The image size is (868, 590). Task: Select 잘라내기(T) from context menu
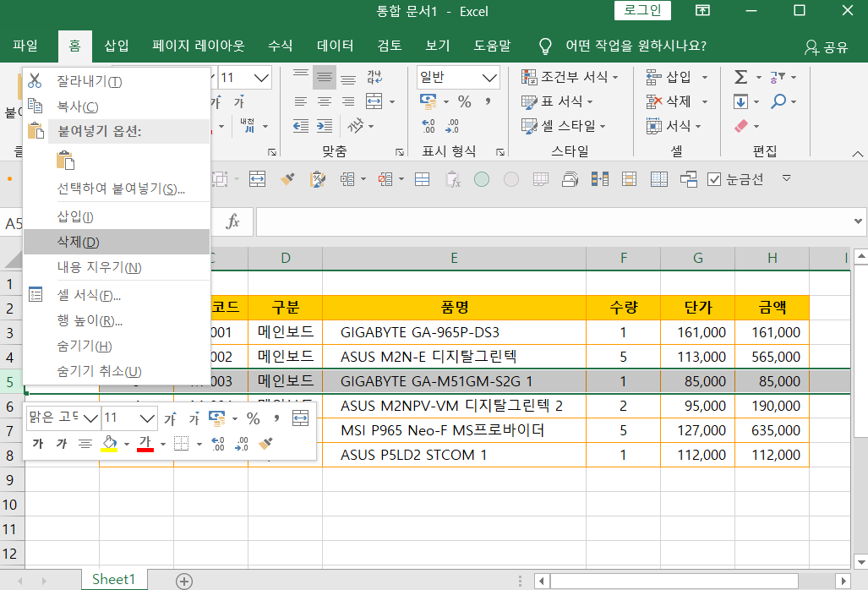click(x=117, y=81)
